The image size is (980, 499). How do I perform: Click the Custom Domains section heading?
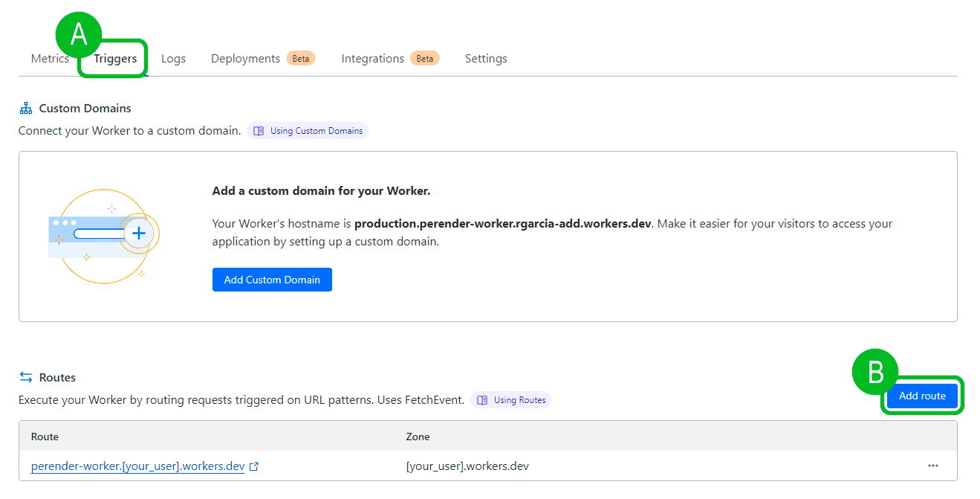[x=85, y=109]
